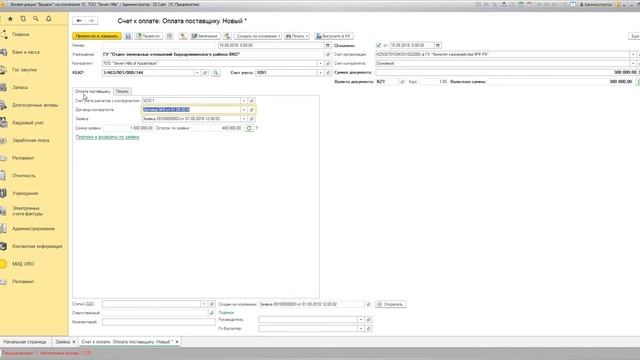Click into Комментарий input field

pyautogui.click(x=159, y=322)
